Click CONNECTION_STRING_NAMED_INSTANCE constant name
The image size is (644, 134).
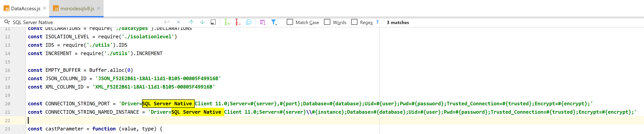click(92, 112)
